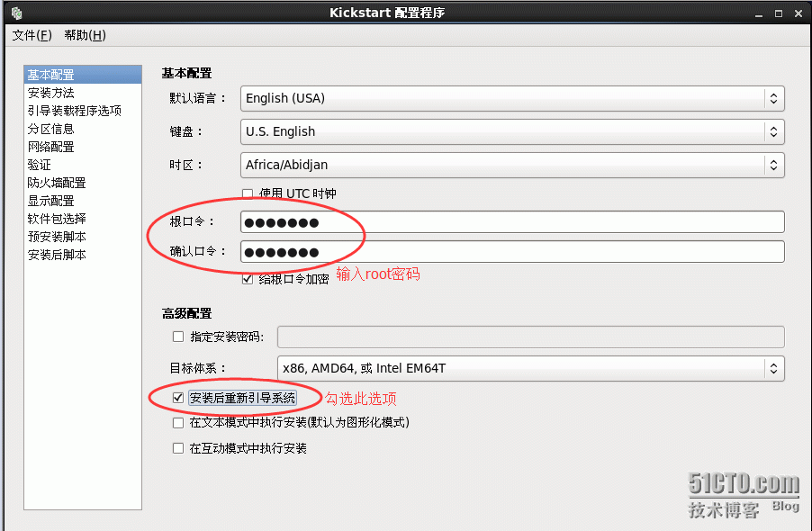
Task: Select 安装后脚本 in the sidebar
Action: (x=83, y=255)
